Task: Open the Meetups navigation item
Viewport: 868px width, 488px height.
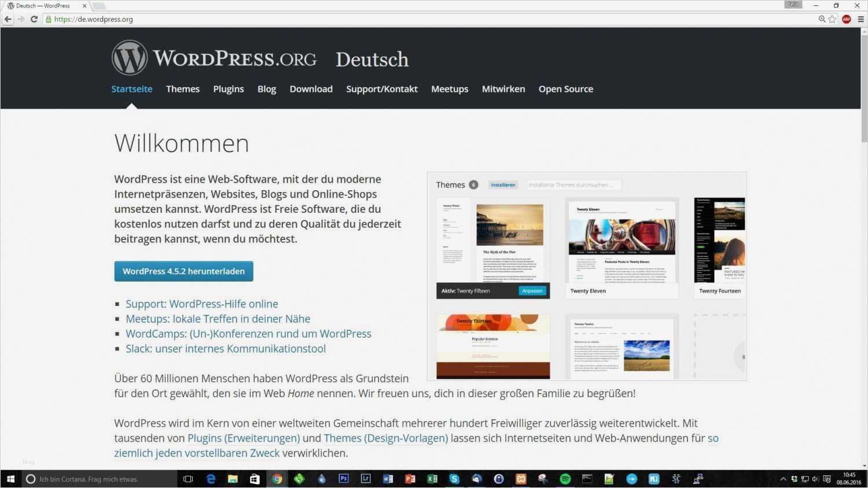Action: [x=450, y=89]
